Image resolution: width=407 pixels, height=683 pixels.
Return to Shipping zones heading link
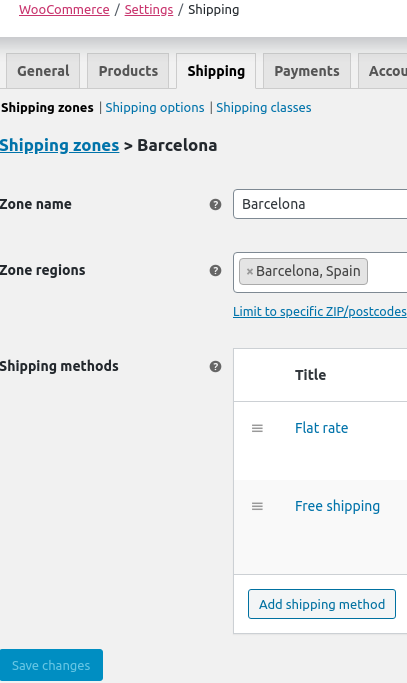point(59,145)
